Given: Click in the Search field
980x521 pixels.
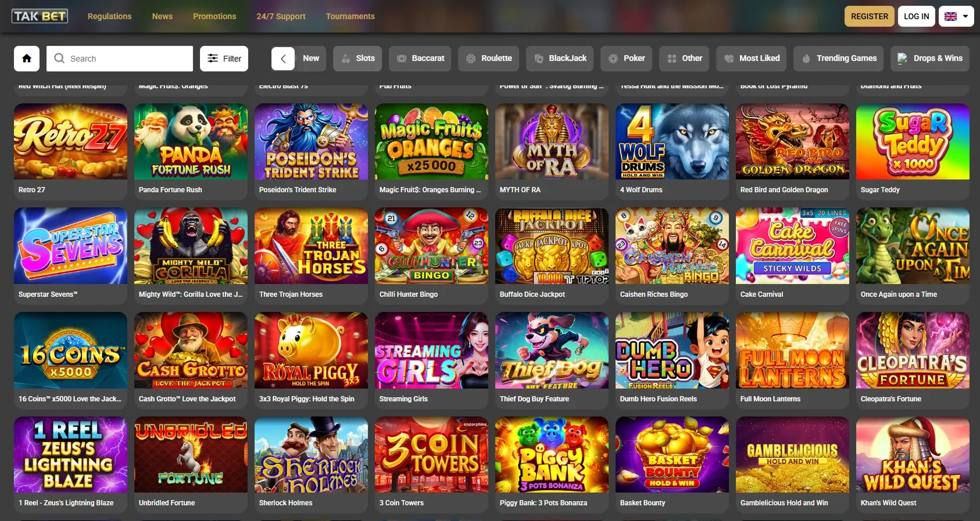Looking at the screenshot, I should point(120,59).
